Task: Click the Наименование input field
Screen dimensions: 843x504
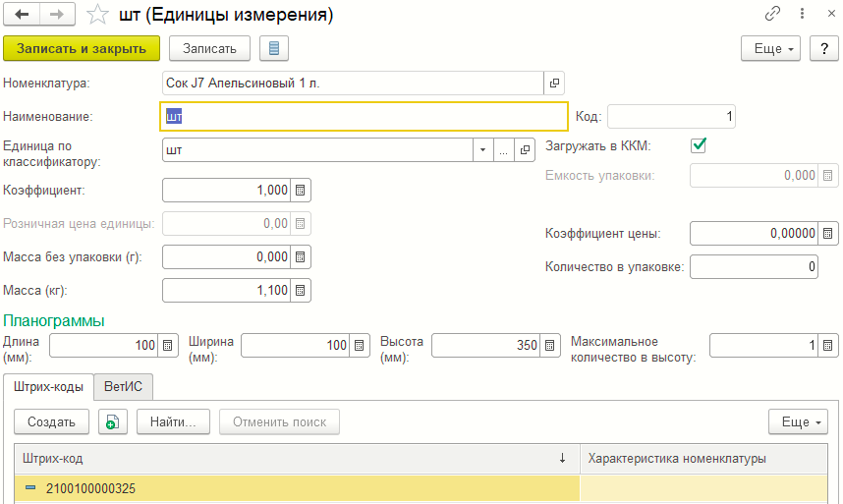Action: pos(364,117)
